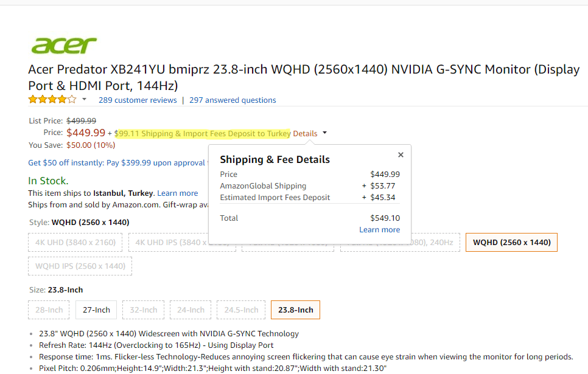Close the Shipping & Fee Details popup
The width and height of the screenshot is (588, 374).
[x=401, y=155]
